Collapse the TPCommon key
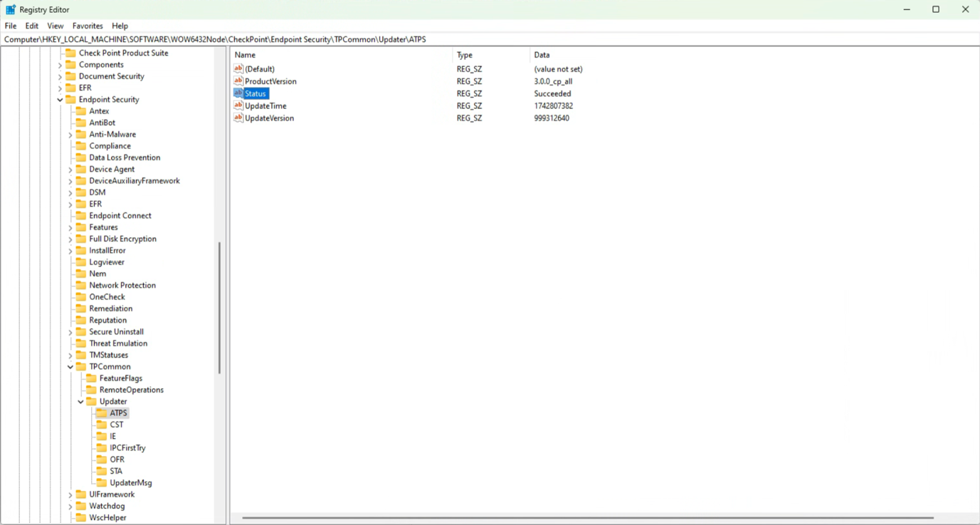980x525 pixels. [x=70, y=367]
